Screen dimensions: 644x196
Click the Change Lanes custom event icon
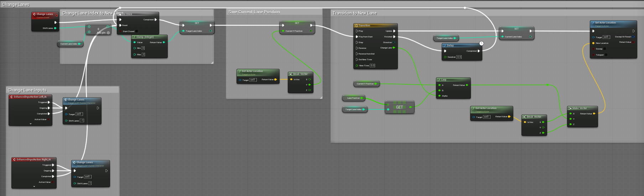tap(34, 14)
